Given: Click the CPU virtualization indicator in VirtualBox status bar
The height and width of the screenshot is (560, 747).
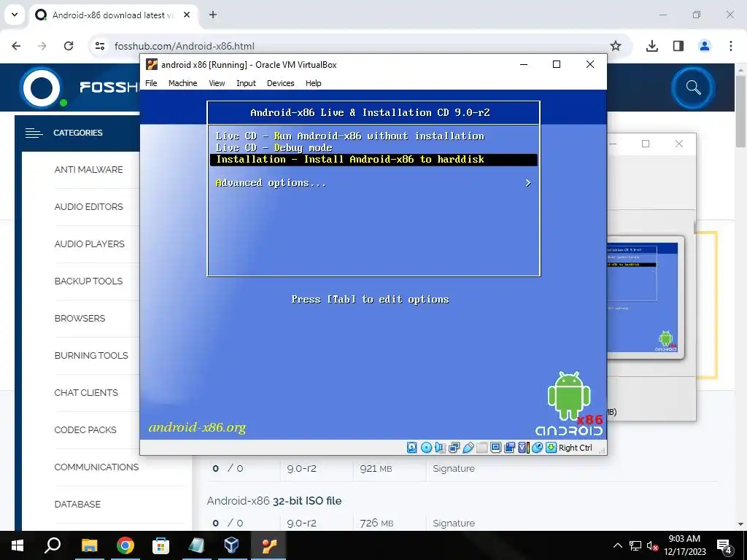Looking at the screenshot, I should pos(524,448).
